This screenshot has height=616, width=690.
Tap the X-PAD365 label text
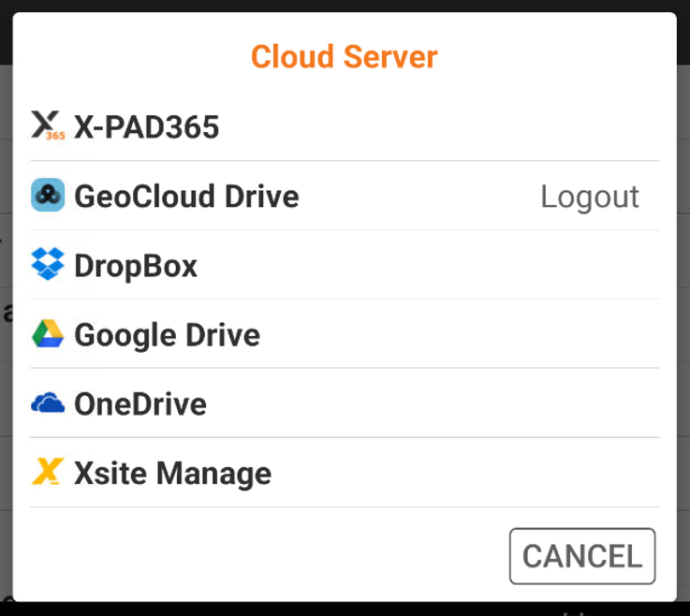pyautogui.click(x=147, y=126)
